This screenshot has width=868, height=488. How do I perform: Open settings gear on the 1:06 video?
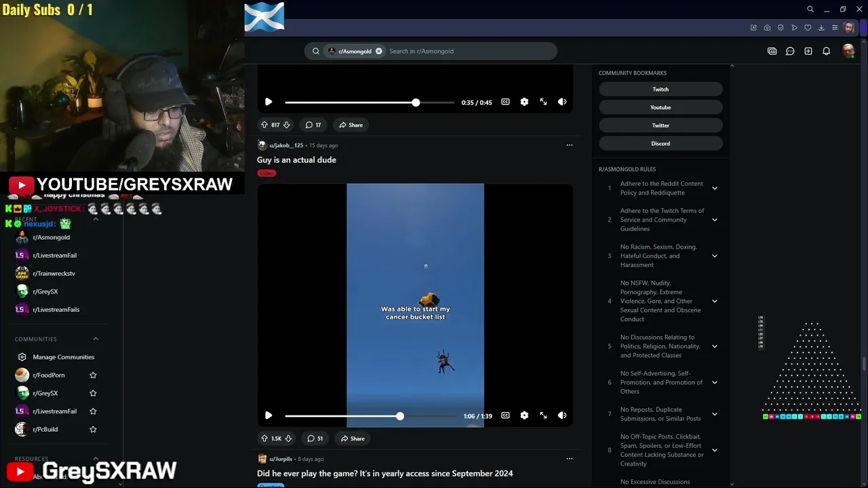pos(524,415)
